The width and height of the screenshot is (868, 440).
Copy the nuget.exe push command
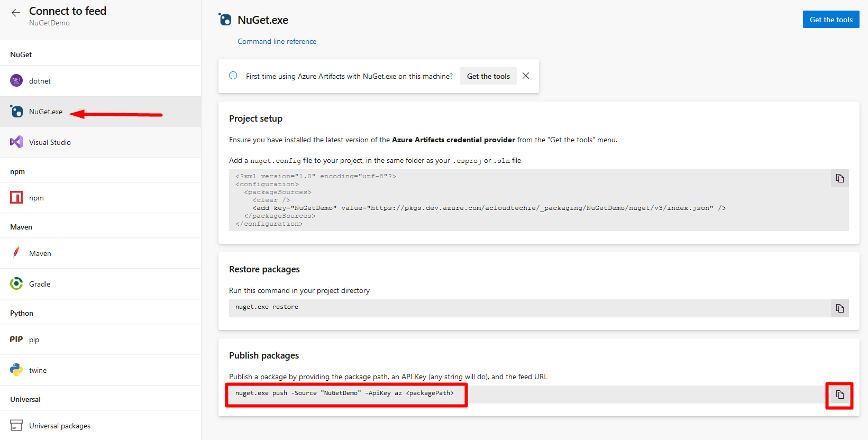click(x=840, y=395)
